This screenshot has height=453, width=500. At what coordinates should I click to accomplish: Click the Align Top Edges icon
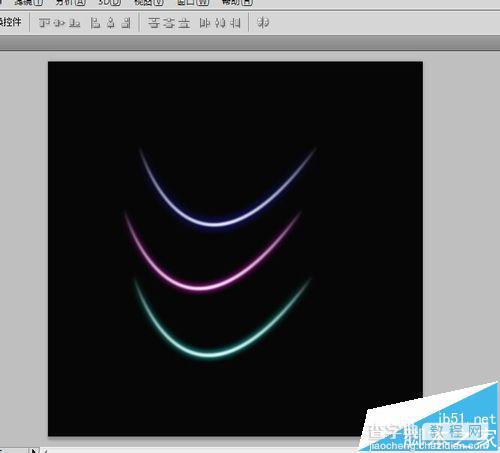(44, 23)
